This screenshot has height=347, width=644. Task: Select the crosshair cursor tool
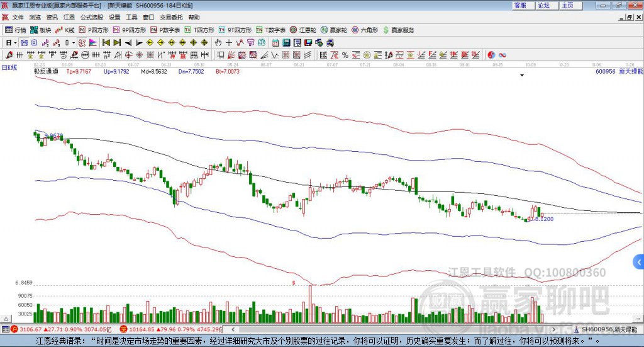pos(229,43)
